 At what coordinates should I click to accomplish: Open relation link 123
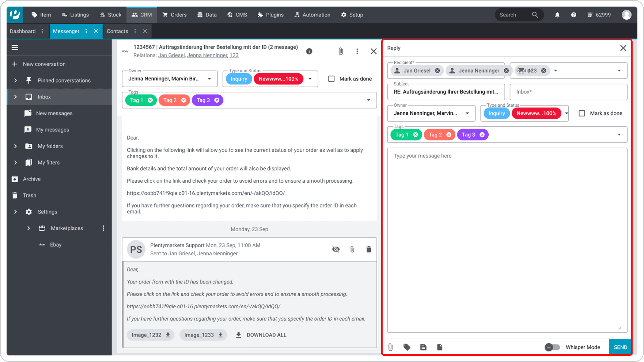[x=234, y=55]
